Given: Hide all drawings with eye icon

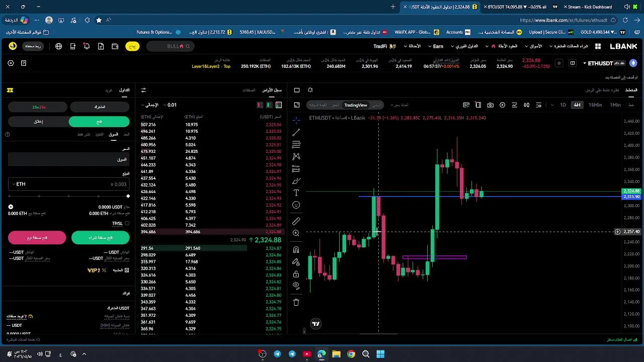Looking at the screenshot, I should 296,286.
